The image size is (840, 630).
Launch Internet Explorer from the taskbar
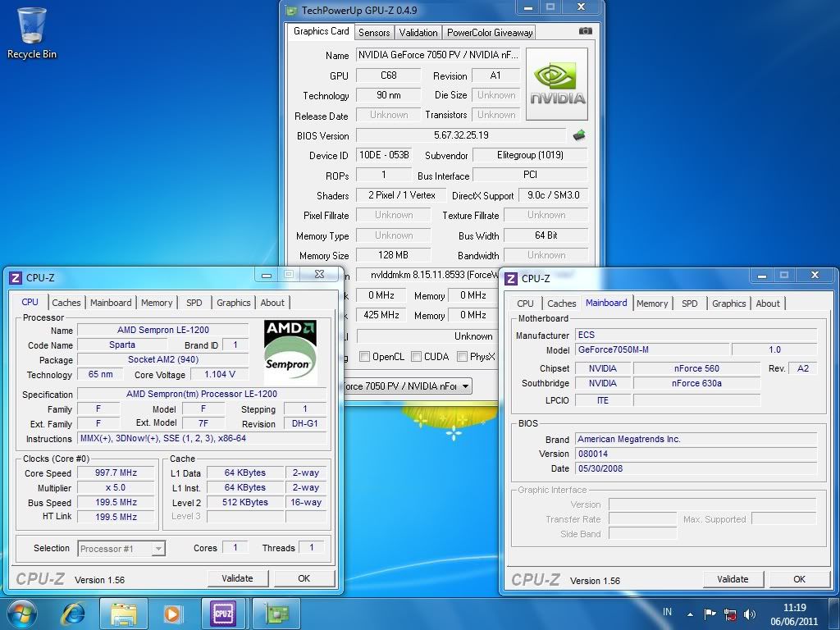pyautogui.click(x=73, y=614)
